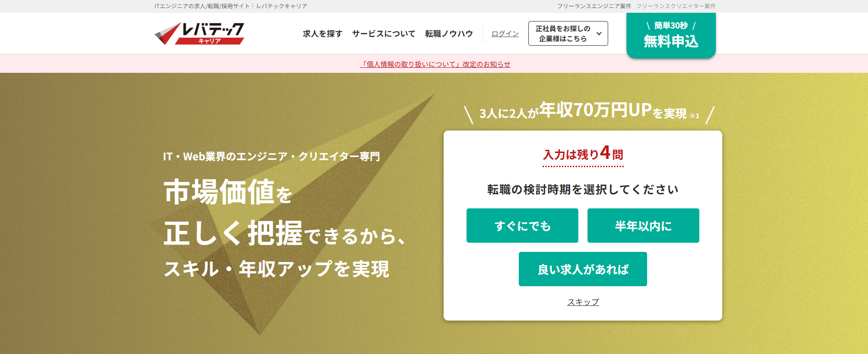Select the すぐにでも option
Image resolution: width=868 pixels, height=354 pixels.
(x=522, y=226)
